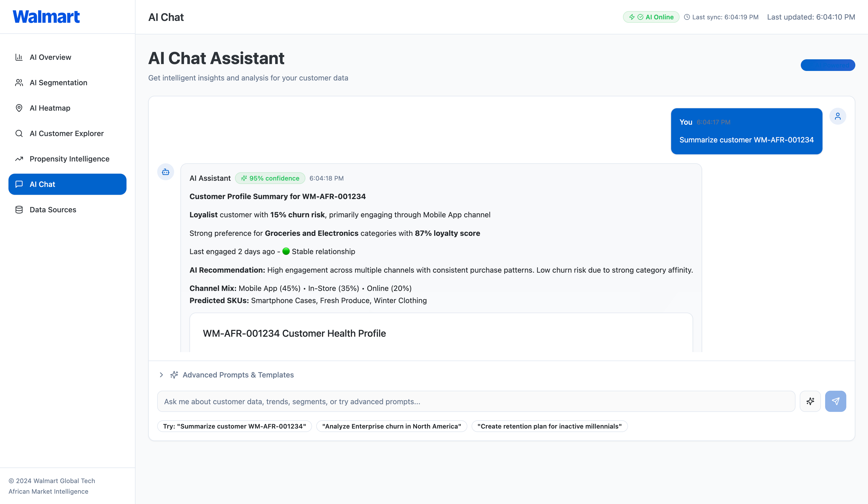868x504 pixels.
Task: Click the Data Sources database icon
Action: pos(19,210)
